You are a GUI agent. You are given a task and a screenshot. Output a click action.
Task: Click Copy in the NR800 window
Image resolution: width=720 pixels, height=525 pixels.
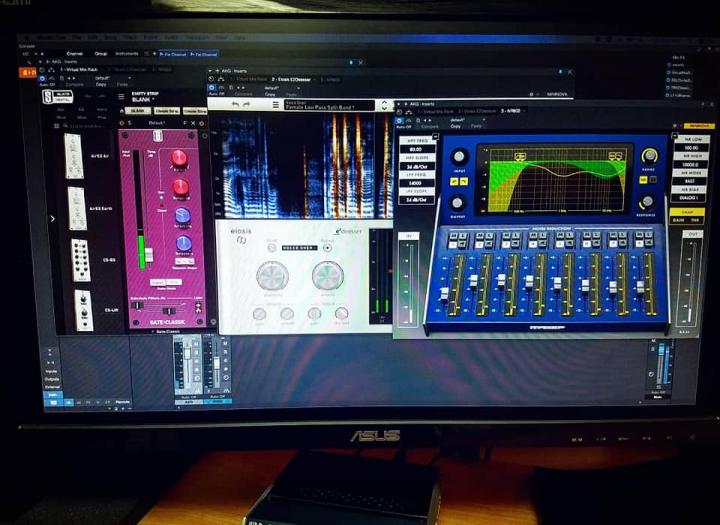point(456,126)
